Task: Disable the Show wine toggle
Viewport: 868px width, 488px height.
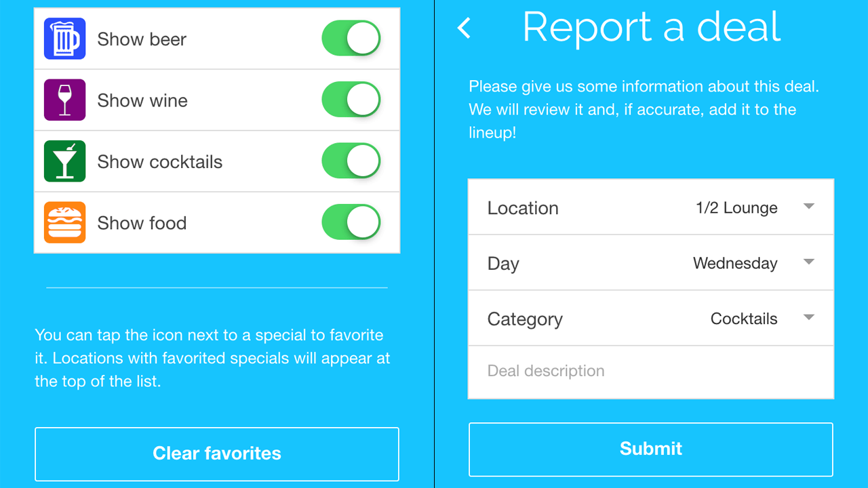Action: 351,100
